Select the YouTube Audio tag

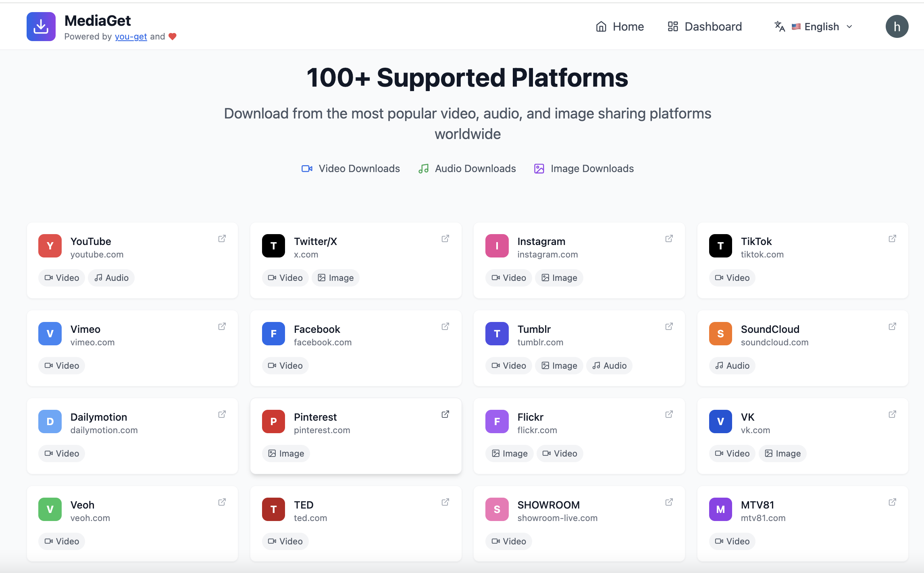coord(111,278)
